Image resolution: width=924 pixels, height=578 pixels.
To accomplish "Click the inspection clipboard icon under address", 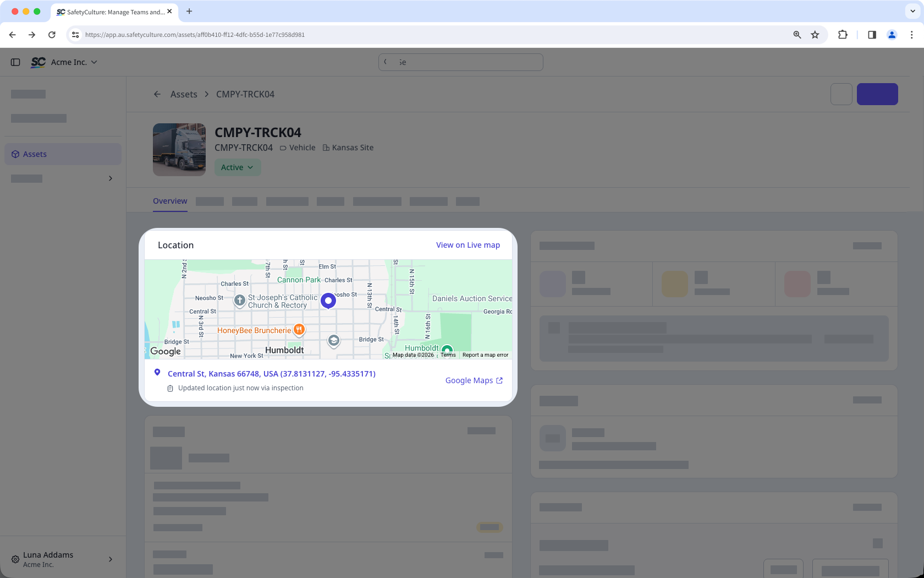I will (170, 389).
